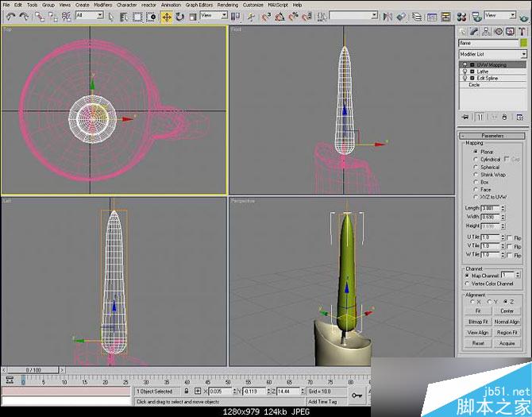Click the key icon in status bar
Viewport: 532px width, 417px height.
pyautogui.click(x=357, y=394)
